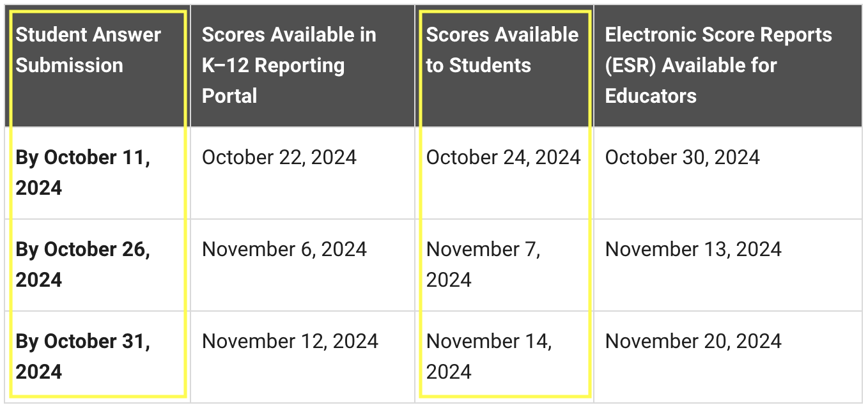The width and height of the screenshot is (868, 410).
Task: Select the October 22, 2024 portal date
Action: [x=279, y=157]
